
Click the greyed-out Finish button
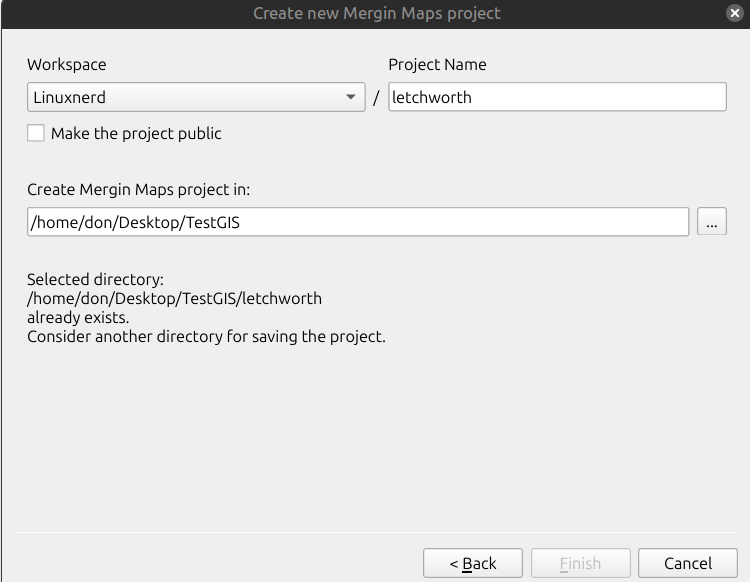click(580, 563)
